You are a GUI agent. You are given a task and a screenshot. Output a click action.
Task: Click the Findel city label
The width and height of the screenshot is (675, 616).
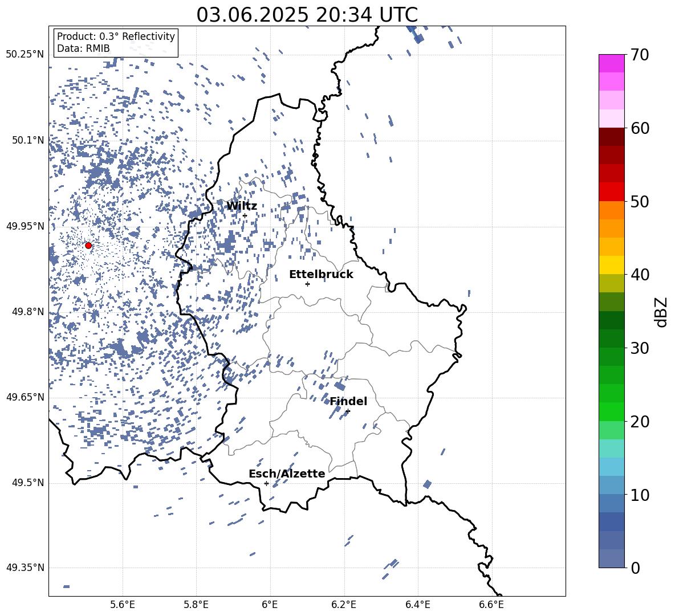[348, 401]
